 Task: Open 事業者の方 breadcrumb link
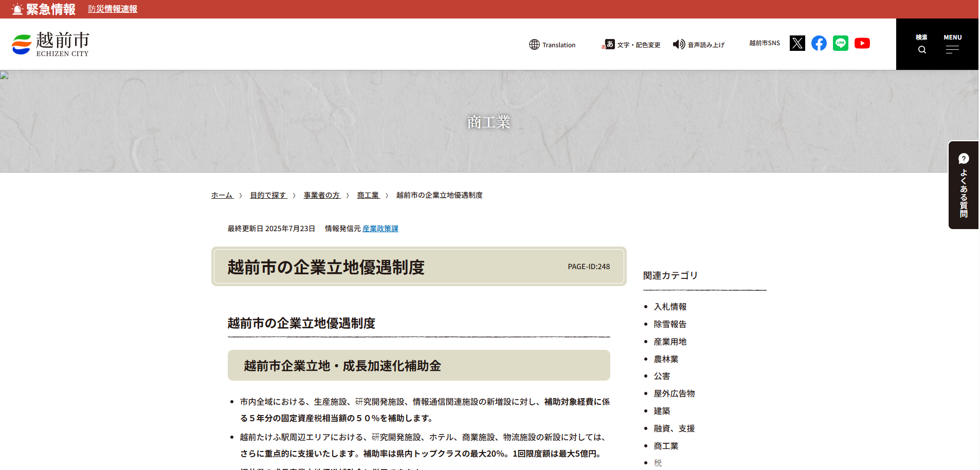(x=322, y=195)
